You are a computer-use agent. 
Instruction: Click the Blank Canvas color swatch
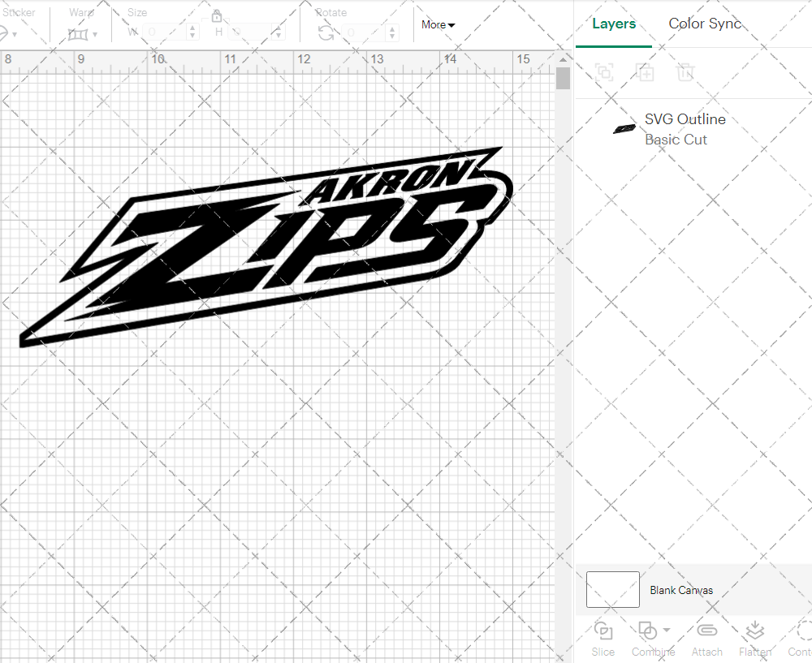[x=612, y=590]
